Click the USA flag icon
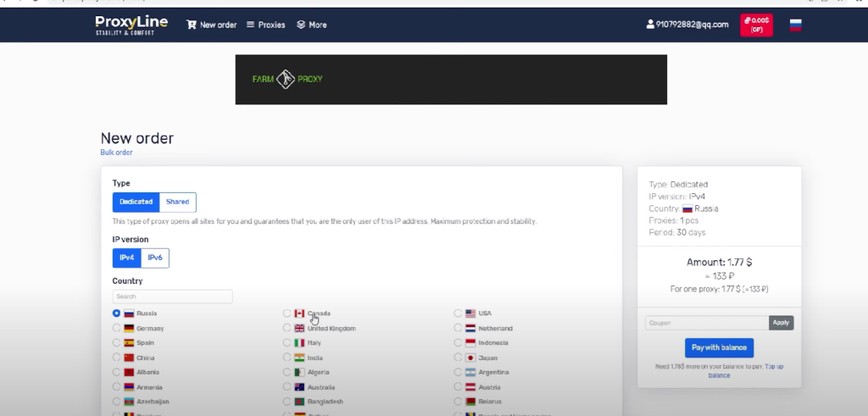The image size is (868, 416). (x=470, y=313)
